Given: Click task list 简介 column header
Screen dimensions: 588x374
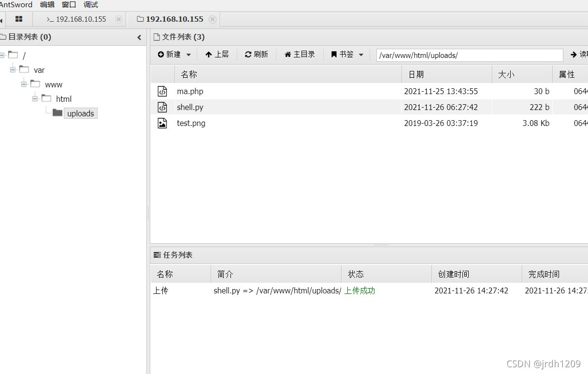Looking at the screenshot, I should click(x=276, y=274).
